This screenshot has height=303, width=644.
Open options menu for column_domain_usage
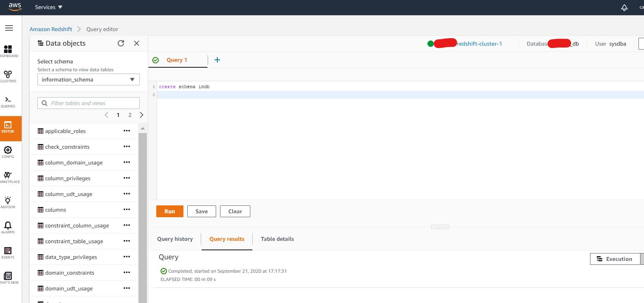127,162
